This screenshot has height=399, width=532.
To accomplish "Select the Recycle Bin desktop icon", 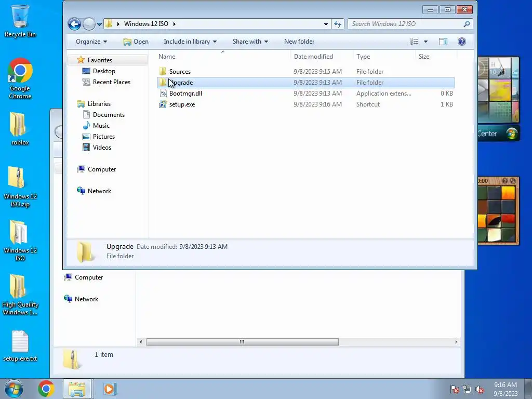I will click(x=20, y=21).
